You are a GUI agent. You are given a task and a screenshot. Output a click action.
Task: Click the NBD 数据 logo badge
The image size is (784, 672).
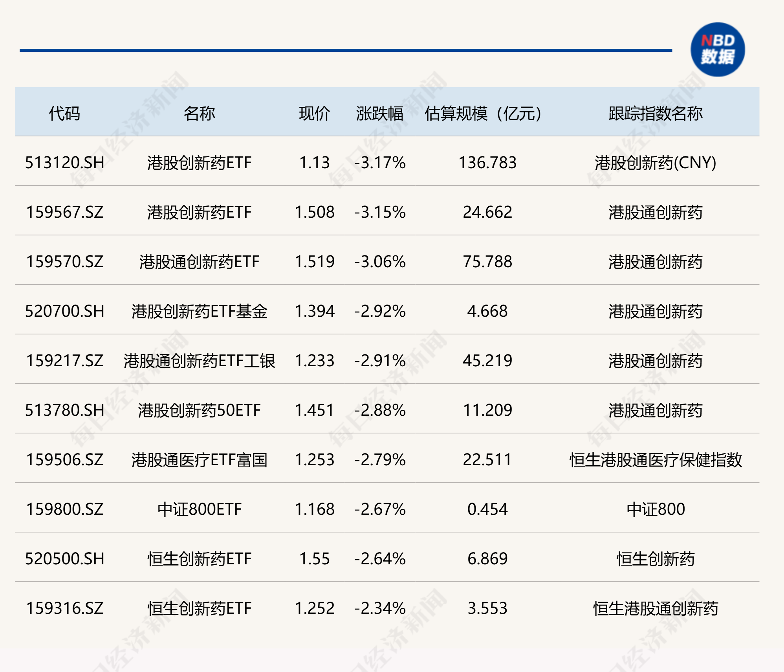[718, 50]
